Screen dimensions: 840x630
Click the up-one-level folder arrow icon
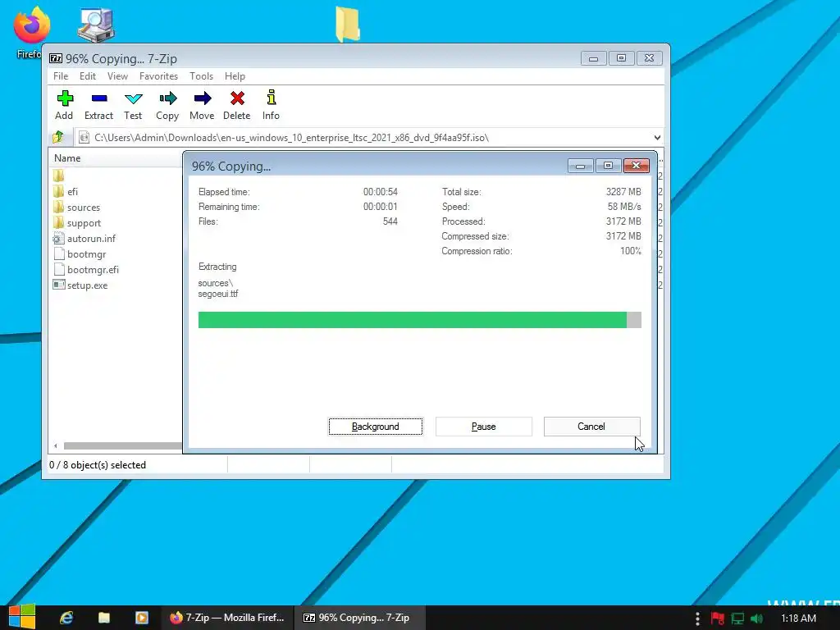tap(58, 137)
